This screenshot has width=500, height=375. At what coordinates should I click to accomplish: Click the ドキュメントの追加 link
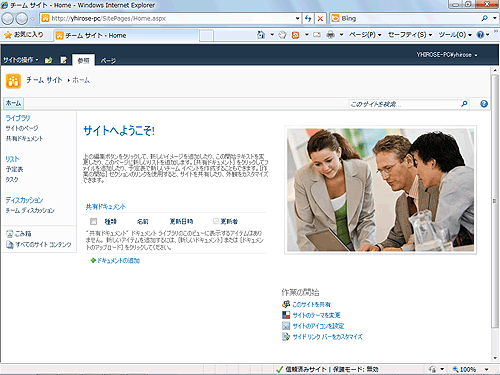(x=118, y=261)
